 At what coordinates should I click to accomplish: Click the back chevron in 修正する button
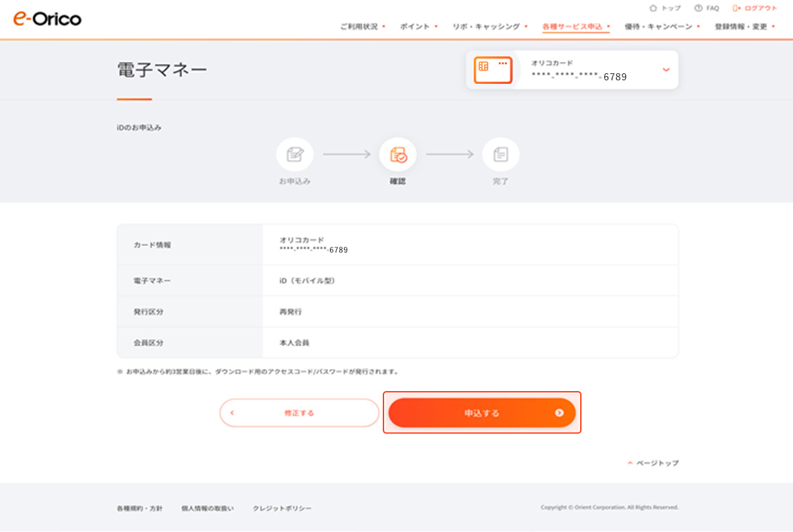(232, 413)
